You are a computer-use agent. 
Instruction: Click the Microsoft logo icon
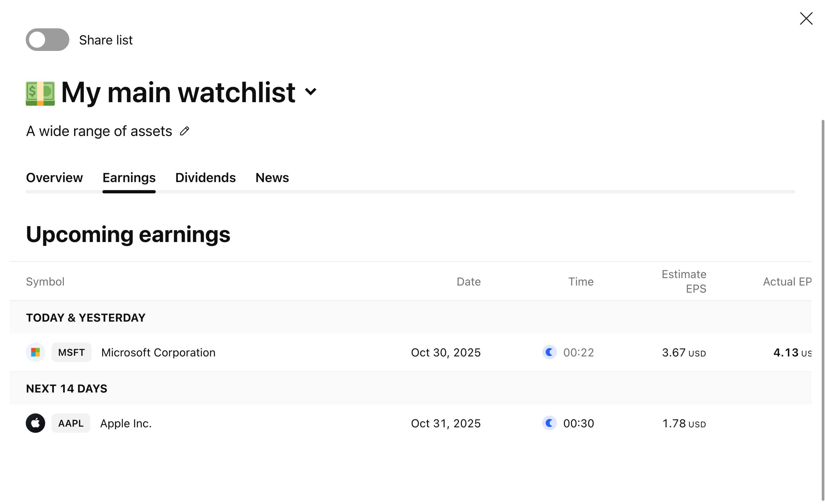[x=35, y=352]
